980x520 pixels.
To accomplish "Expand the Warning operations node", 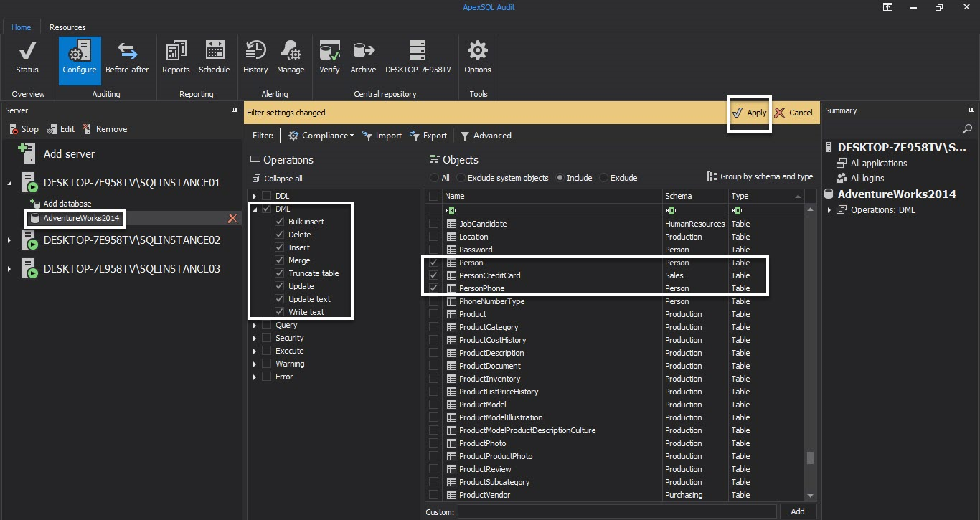I will [255, 364].
